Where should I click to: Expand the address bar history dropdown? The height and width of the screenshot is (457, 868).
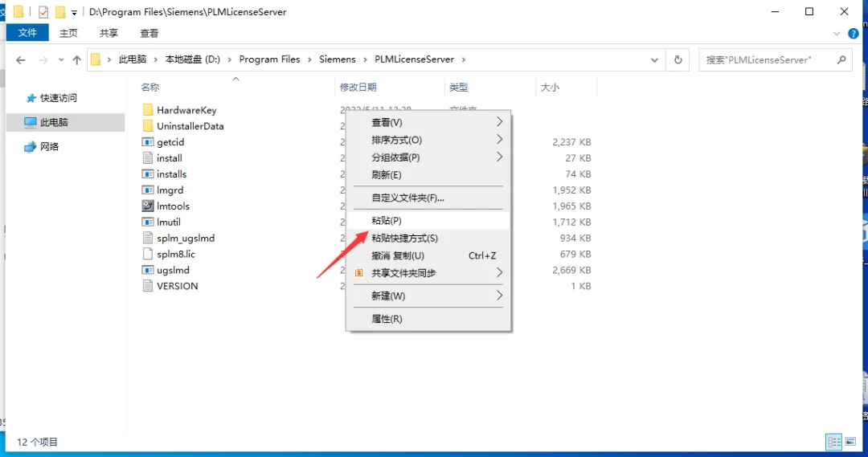654,59
